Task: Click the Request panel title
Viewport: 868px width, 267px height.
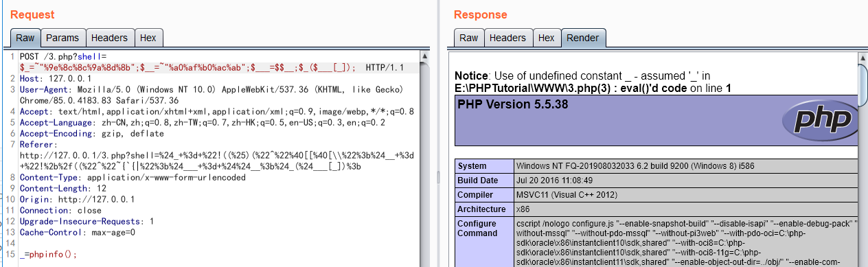Action: pyautogui.click(x=32, y=14)
